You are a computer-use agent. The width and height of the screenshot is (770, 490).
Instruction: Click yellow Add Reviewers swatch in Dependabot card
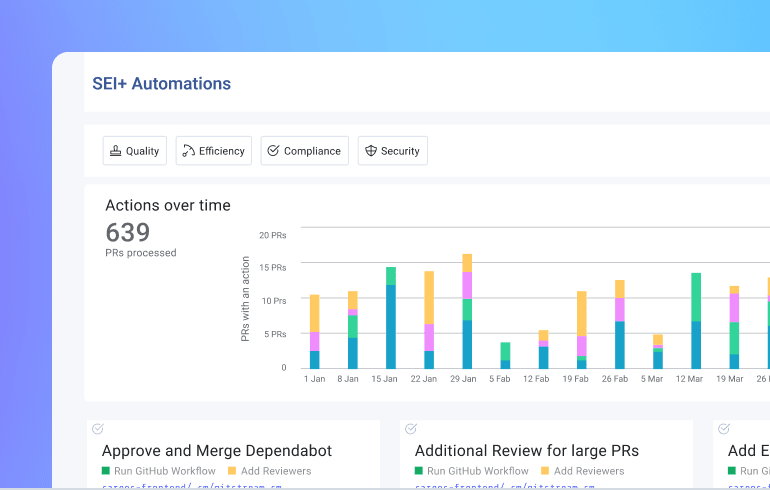(x=232, y=471)
